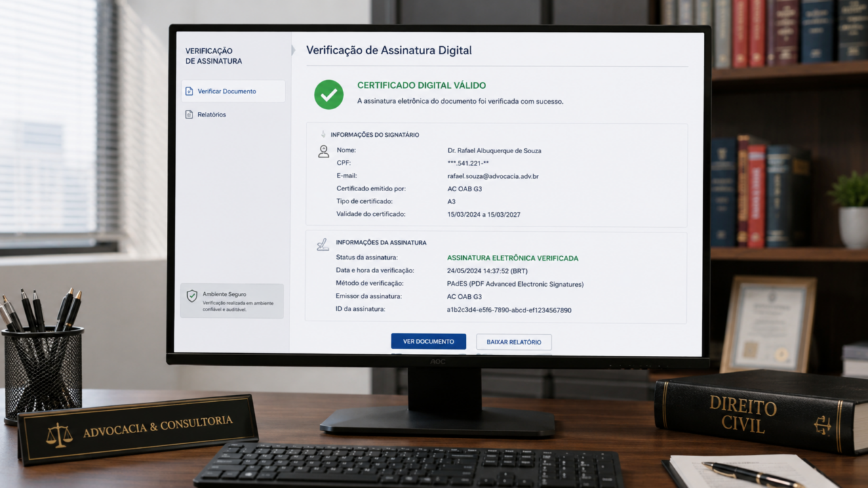Click the VERIFICAÇÃO DE ASSINATURA sidebar title
This screenshot has height=488, width=868.
(x=214, y=56)
